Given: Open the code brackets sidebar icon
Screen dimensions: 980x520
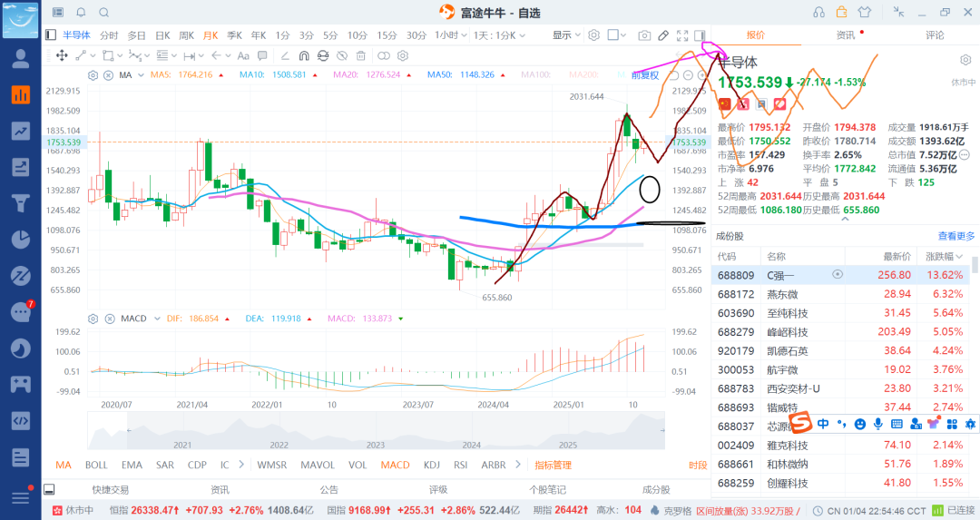Looking at the screenshot, I should 21,420.
